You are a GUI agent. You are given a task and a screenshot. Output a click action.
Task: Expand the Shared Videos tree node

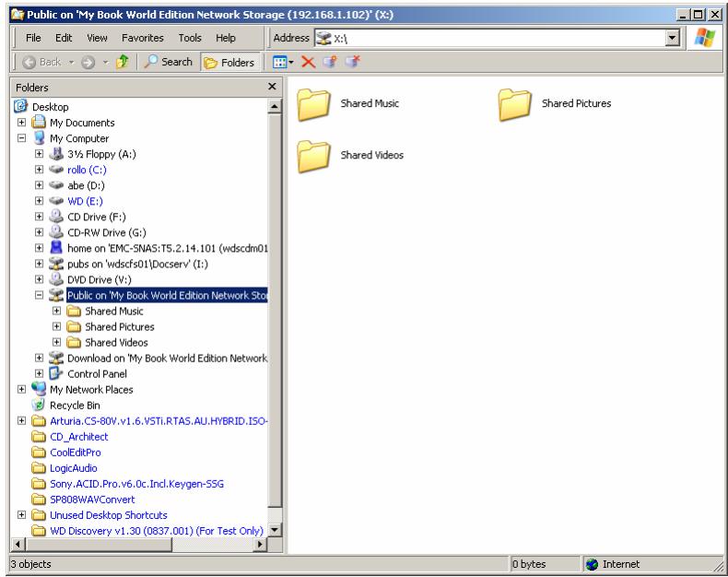click(56, 342)
